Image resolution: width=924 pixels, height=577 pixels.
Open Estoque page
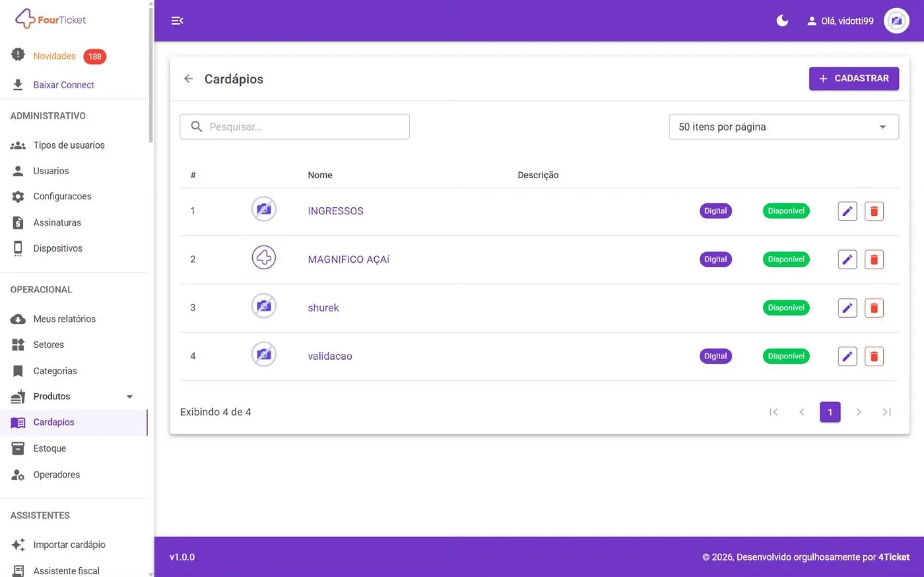[x=49, y=448]
